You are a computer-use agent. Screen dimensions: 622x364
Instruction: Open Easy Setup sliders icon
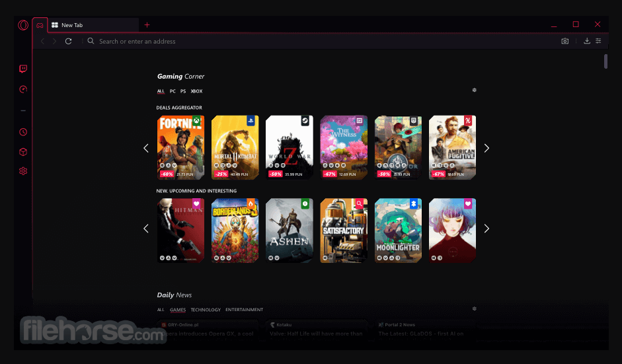pyautogui.click(x=598, y=41)
